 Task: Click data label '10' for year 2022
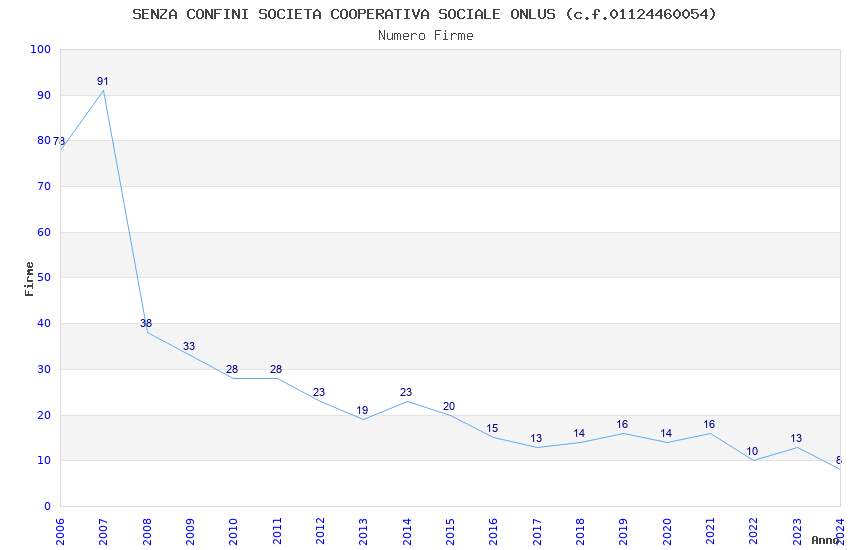tap(752, 451)
